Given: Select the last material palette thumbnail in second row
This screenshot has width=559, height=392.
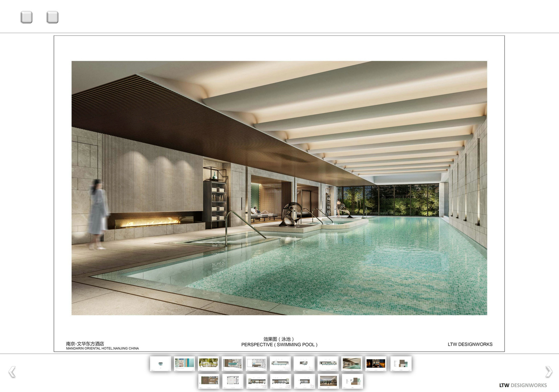Looking at the screenshot, I should pyautogui.click(x=352, y=381).
